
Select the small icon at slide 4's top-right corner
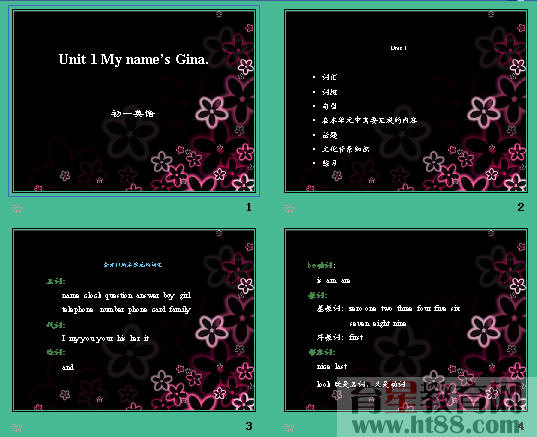coord(491,233)
